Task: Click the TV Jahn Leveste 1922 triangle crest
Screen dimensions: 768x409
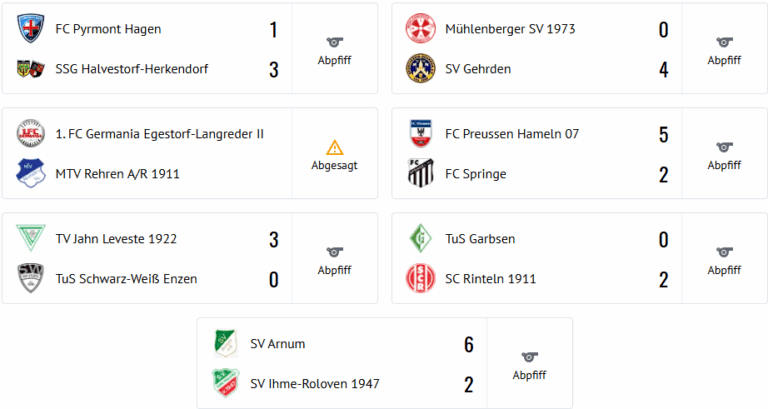Action: [x=31, y=238]
